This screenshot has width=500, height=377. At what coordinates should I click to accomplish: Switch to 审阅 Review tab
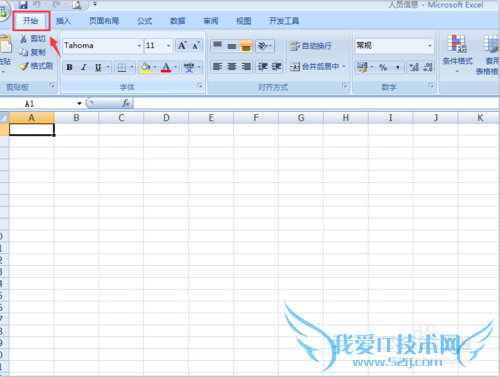(211, 21)
